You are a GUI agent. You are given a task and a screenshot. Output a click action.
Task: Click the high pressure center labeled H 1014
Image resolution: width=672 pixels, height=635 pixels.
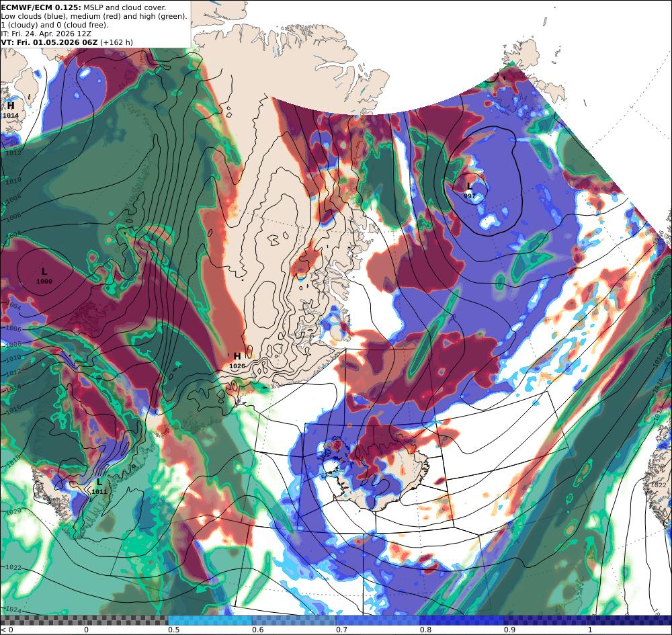coord(11,110)
